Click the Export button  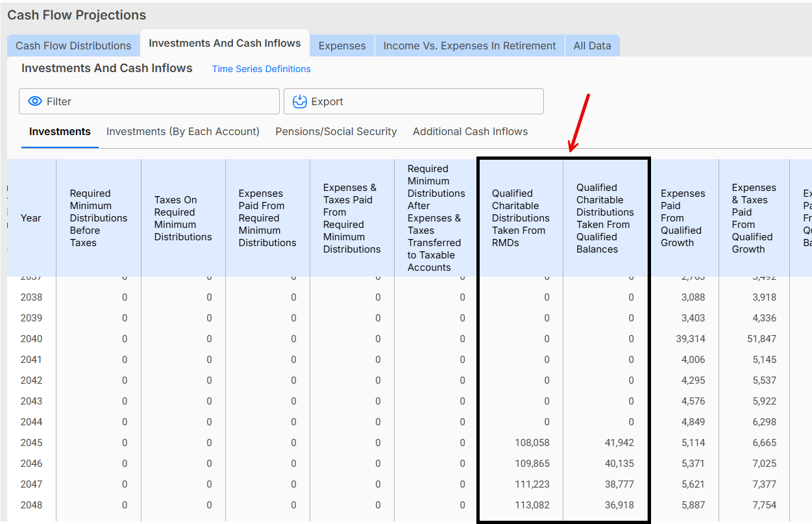click(x=413, y=101)
